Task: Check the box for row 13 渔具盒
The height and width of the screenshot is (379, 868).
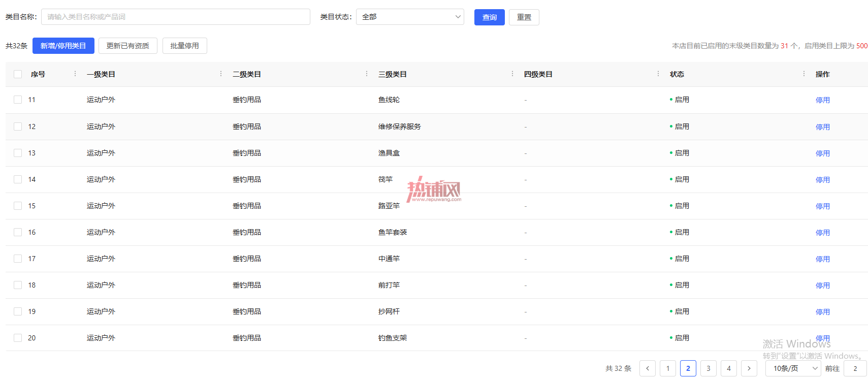Action: (x=18, y=153)
